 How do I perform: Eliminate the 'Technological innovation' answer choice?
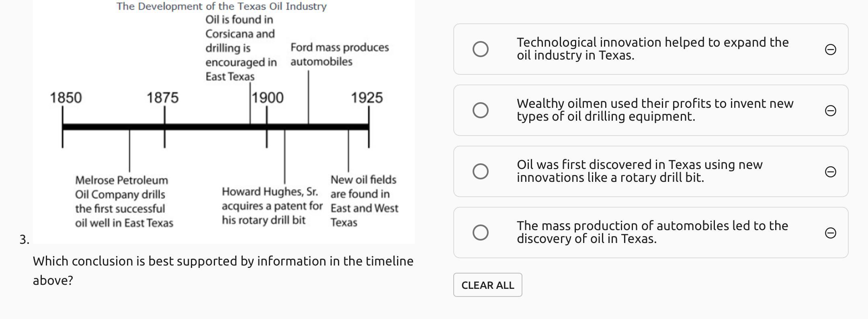pos(830,49)
